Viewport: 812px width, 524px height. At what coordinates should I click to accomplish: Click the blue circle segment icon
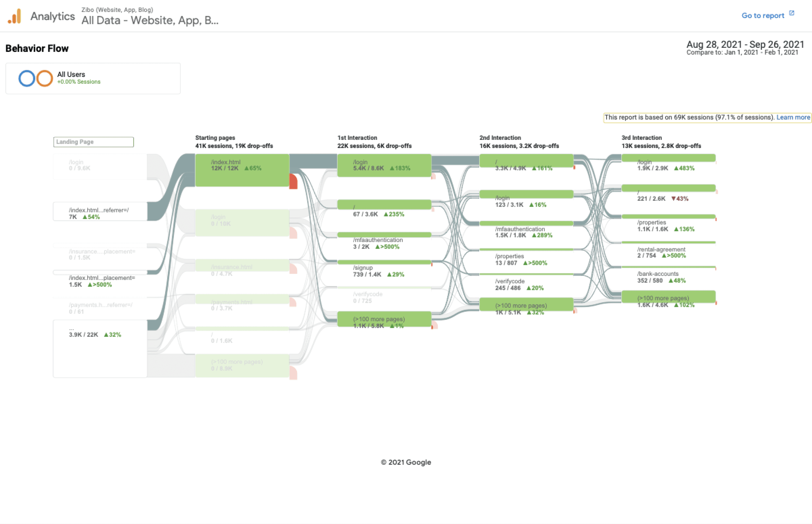26,78
